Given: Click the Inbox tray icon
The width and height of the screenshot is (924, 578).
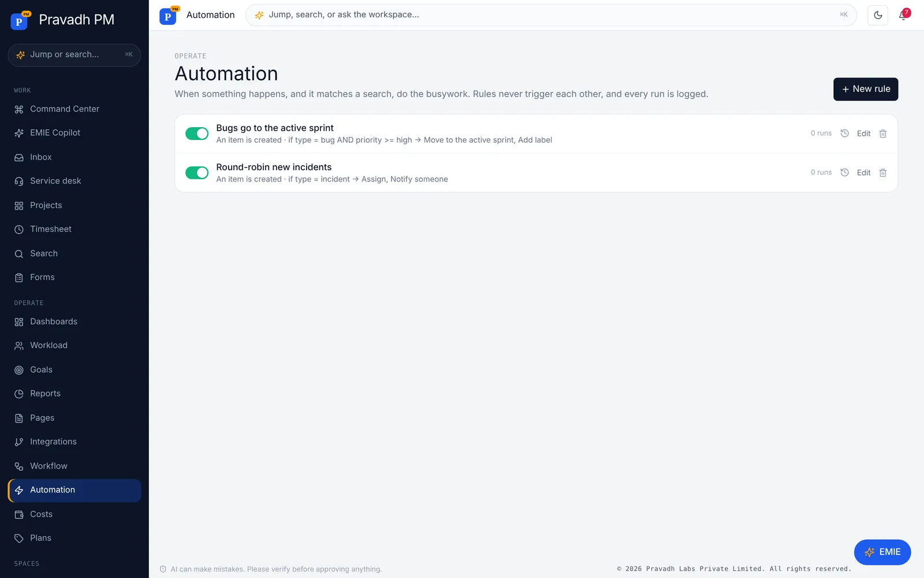Looking at the screenshot, I should coord(19,157).
